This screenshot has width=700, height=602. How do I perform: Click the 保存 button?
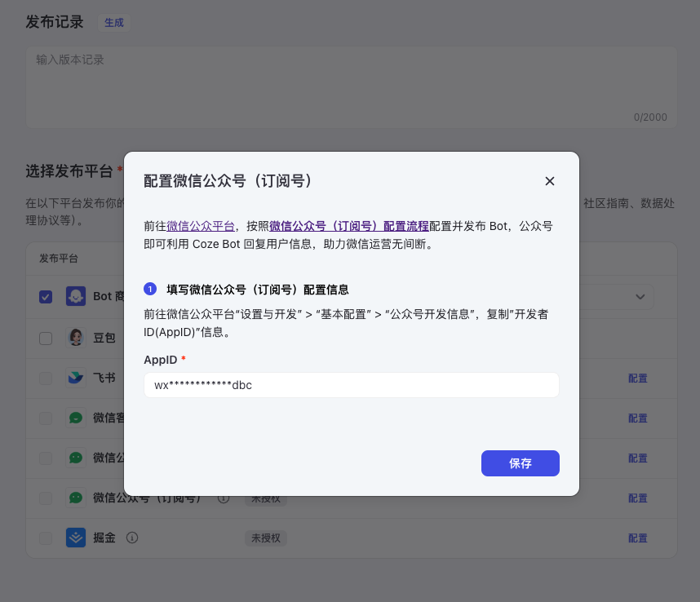(x=520, y=463)
